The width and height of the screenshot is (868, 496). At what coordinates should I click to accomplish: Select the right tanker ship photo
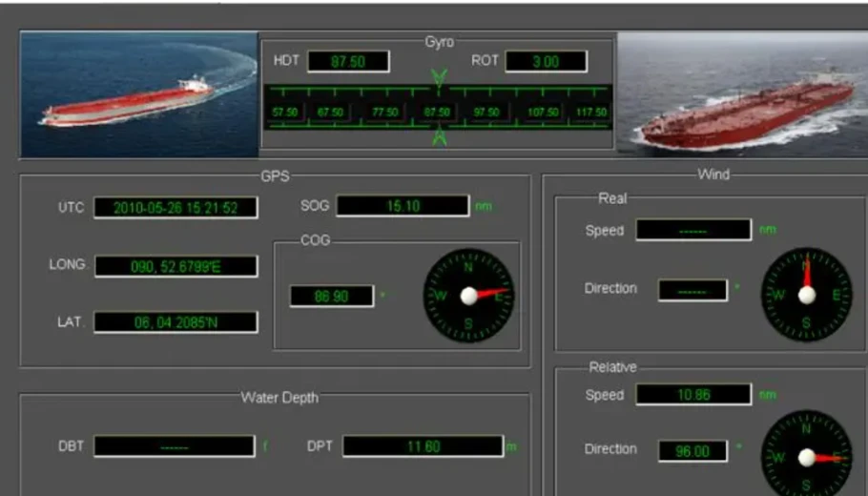coord(741,93)
